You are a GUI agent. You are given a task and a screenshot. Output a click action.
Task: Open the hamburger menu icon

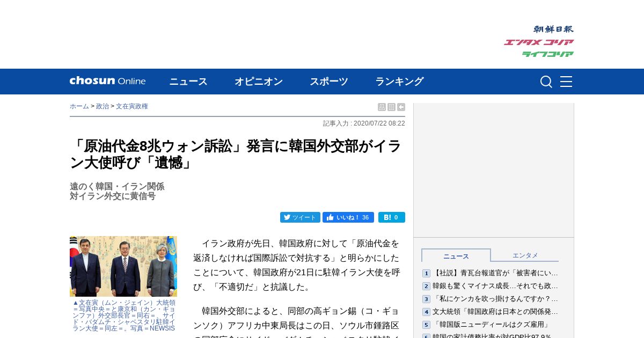[x=566, y=82]
